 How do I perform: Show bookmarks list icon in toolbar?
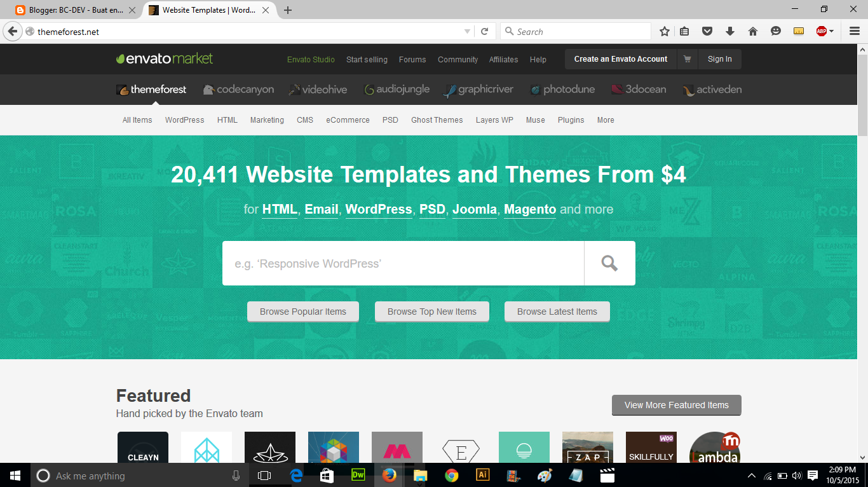[684, 31]
